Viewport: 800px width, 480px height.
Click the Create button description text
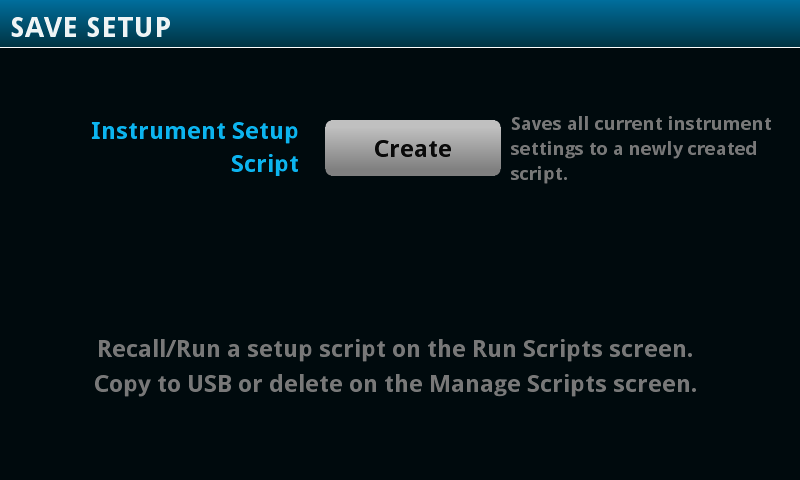click(x=641, y=148)
